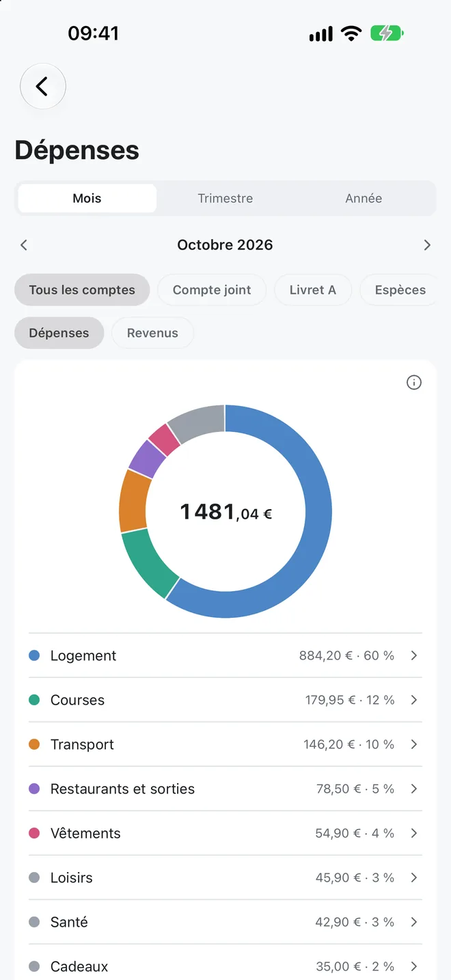The width and height of the screenshot is (451, 980).
Task: Filter by Livret A account
Action: pyautogui.click(x=313, y=290)
